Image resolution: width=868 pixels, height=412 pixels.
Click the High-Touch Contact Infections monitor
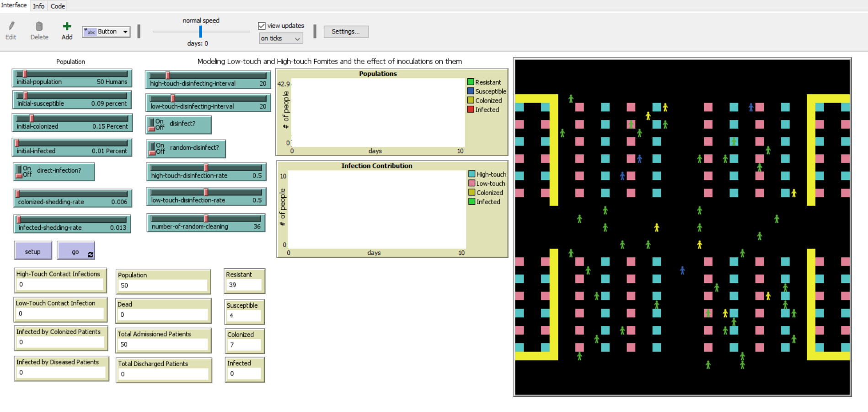point(60,280)
